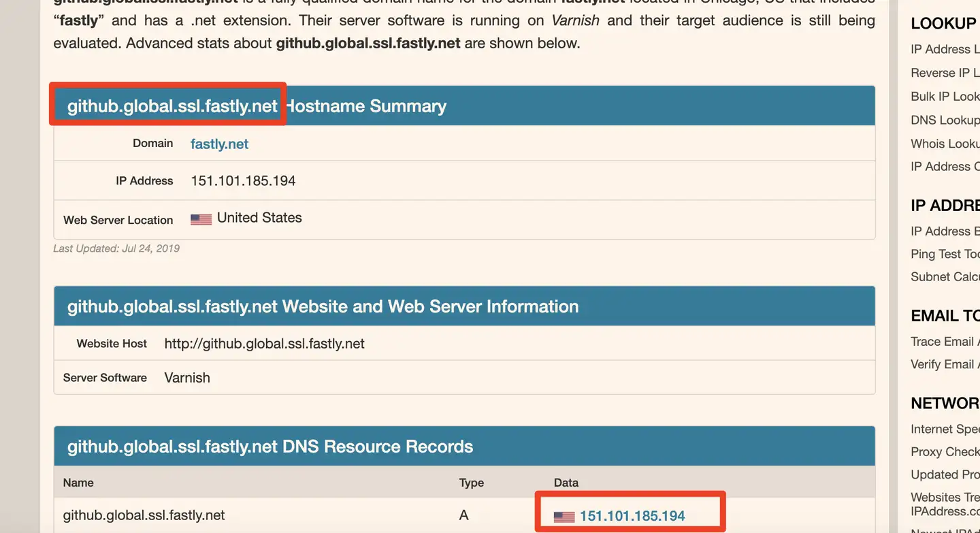The width and height of the screenshot is (980, 533).
Task: Open the Whois Lookup sidebar link
Action: pyautogui.click(x=945, y=143)
